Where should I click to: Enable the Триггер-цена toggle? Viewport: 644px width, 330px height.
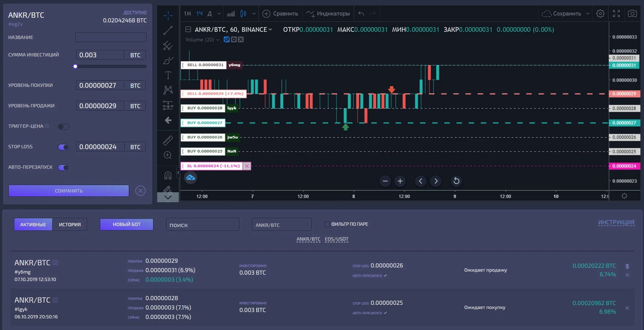63,126
